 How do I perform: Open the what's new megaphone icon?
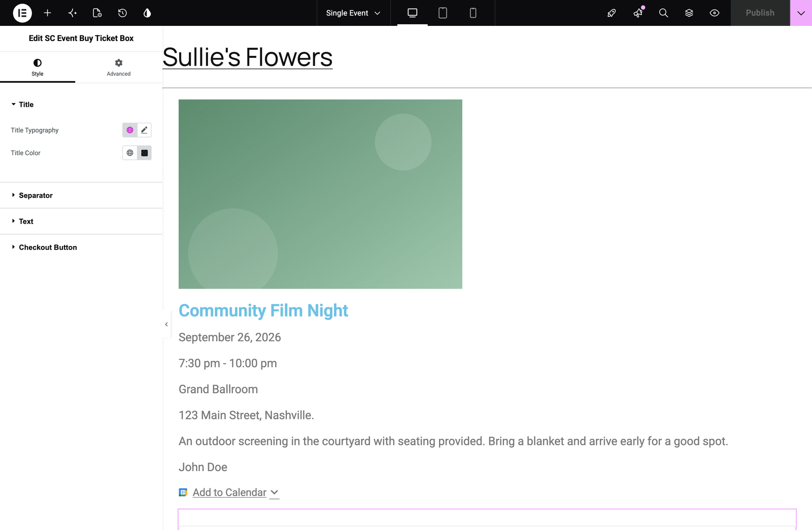click(638, 13)
